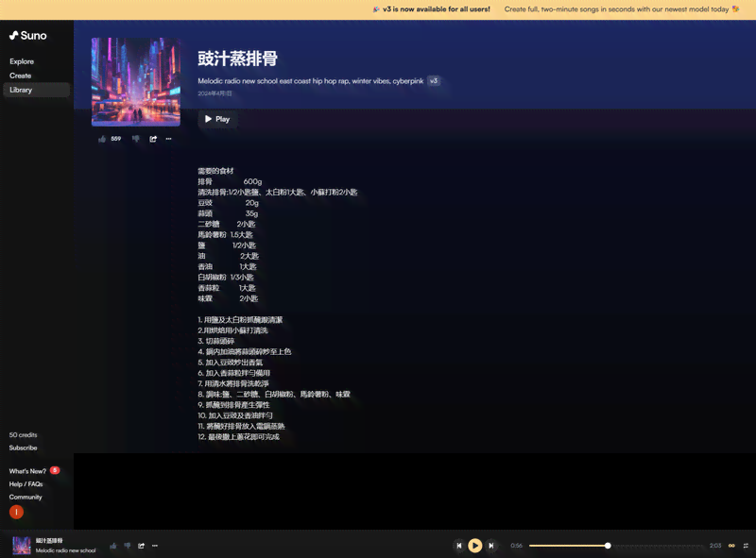Open What's New? notifications
Viewport: 756px width, 558px height.
(x=27, y=471)
